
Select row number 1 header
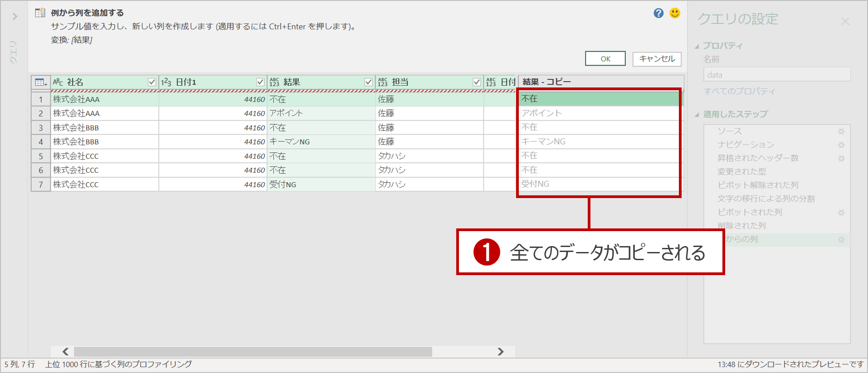[x=41, y=99]
